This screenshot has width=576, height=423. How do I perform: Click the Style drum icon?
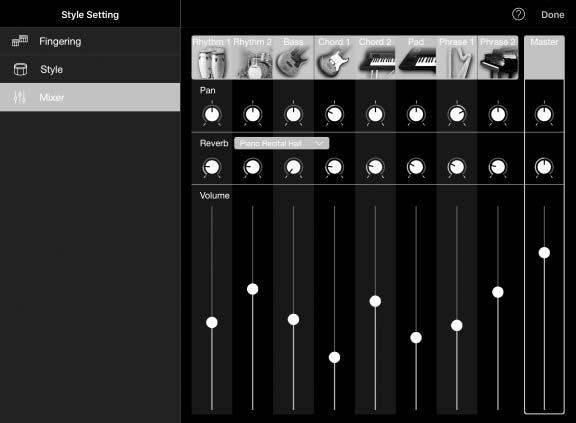(x=20, y=69)
